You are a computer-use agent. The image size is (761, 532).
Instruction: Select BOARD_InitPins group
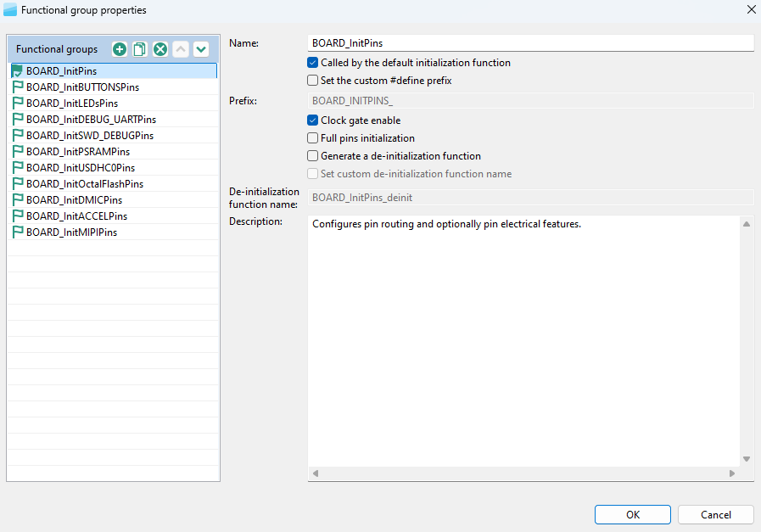(114, 71)
